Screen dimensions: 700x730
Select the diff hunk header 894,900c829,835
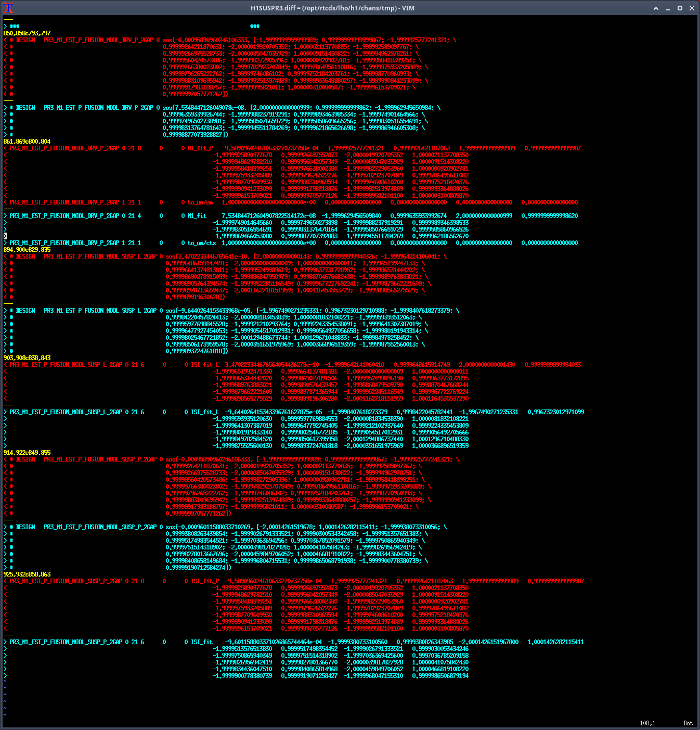point(27,250)
